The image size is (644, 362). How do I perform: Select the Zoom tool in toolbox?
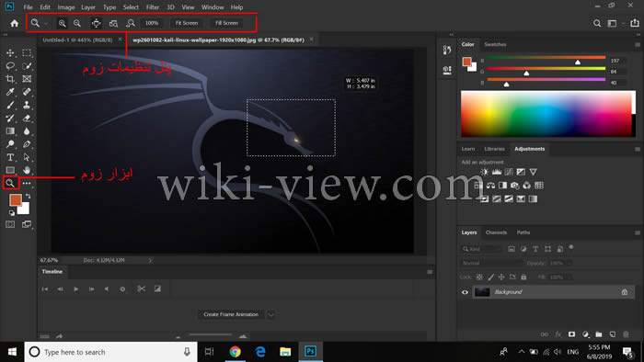pyautogui.click(x=10, y=183)
